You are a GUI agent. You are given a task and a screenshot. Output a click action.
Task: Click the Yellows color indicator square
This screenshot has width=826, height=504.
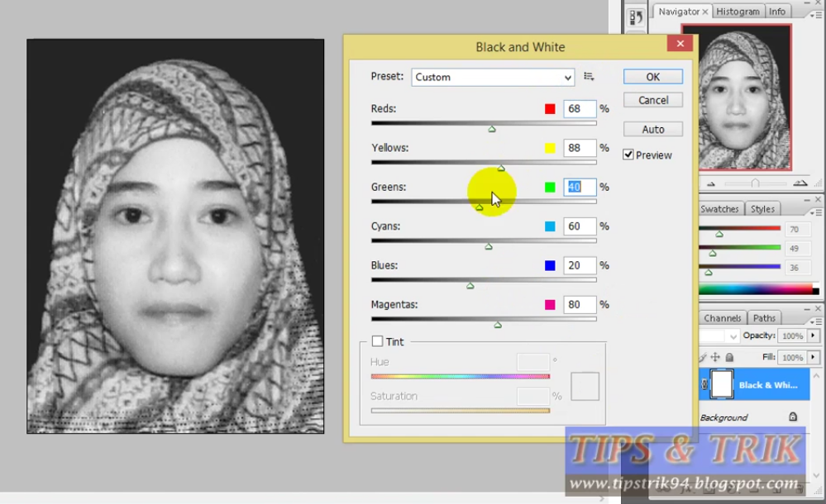550,148
